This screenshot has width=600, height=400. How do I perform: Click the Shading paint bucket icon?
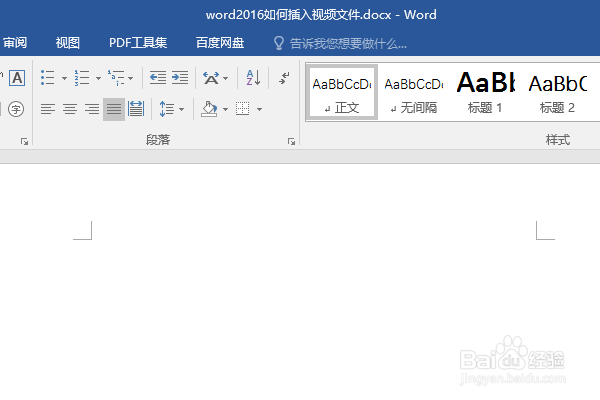point(209,109)
